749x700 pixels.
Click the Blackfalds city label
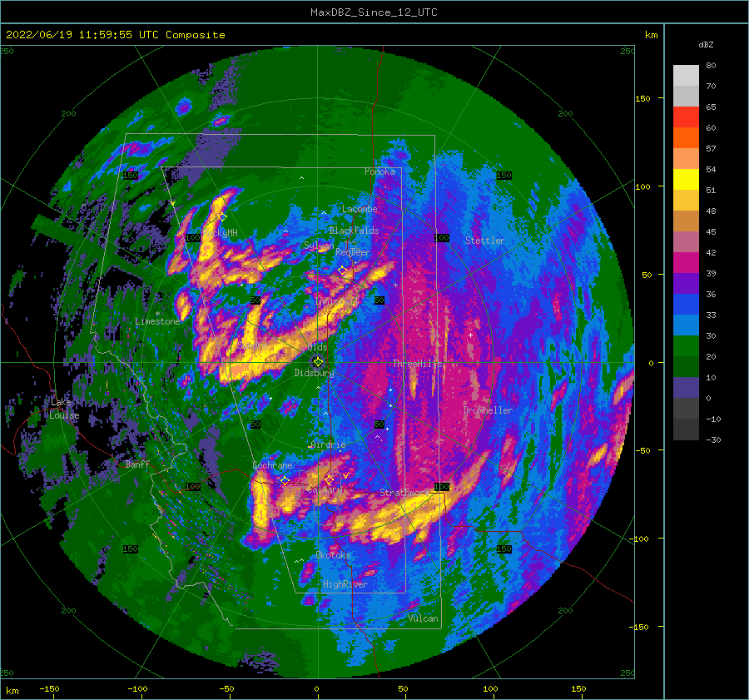pos(354,231)
